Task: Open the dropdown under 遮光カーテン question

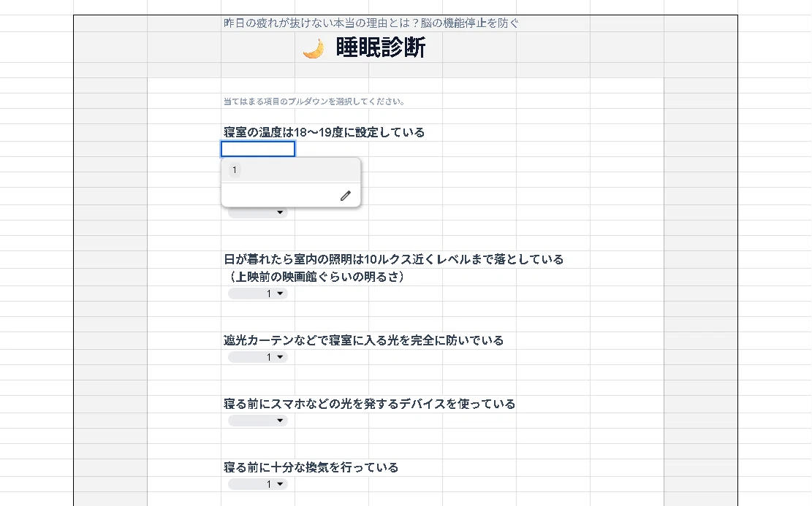Action: [x=258, y=357]
